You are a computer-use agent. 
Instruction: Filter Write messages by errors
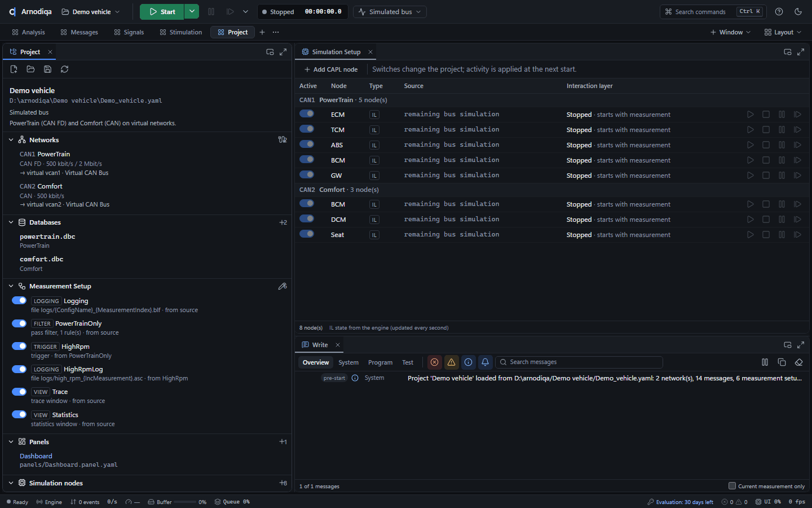434,362
